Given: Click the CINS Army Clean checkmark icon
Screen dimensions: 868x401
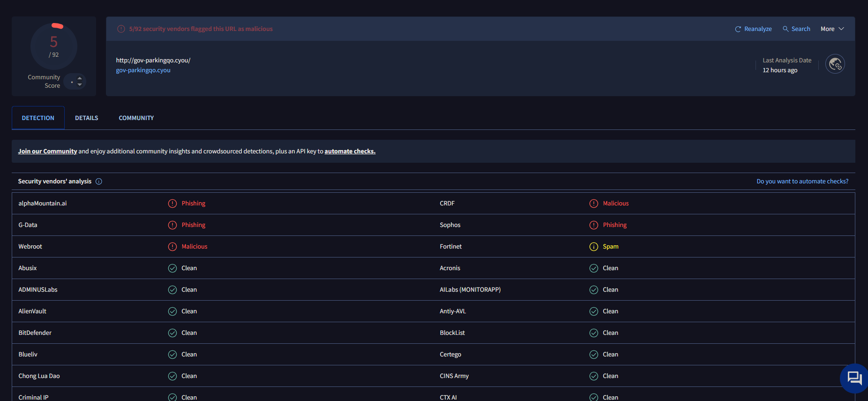Looking at the screenshot, I should 594,376.
